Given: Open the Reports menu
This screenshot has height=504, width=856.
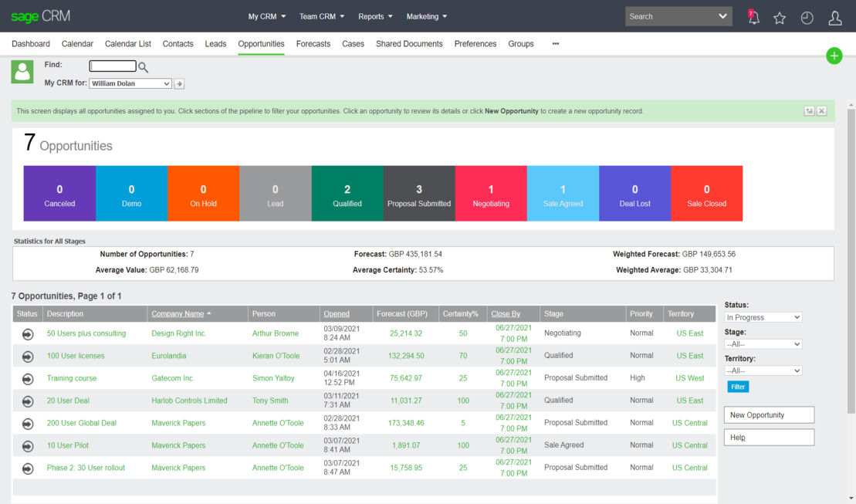Looking at the screenshot, I should (375, 16).
